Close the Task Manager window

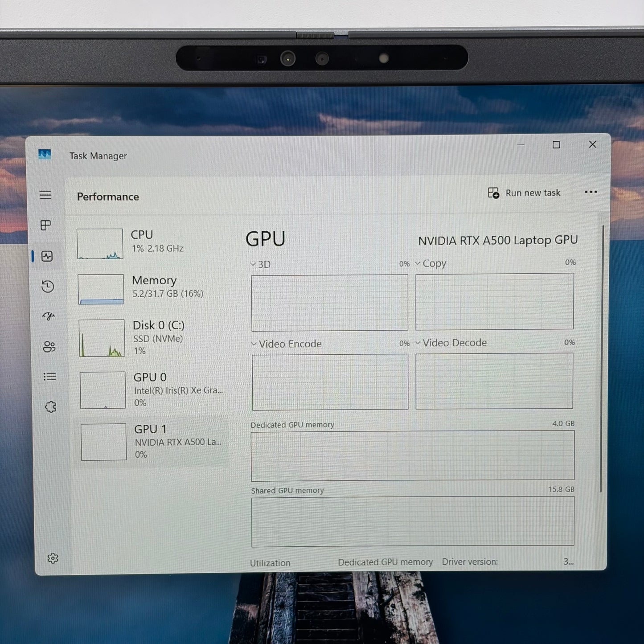tap(592, 144)
